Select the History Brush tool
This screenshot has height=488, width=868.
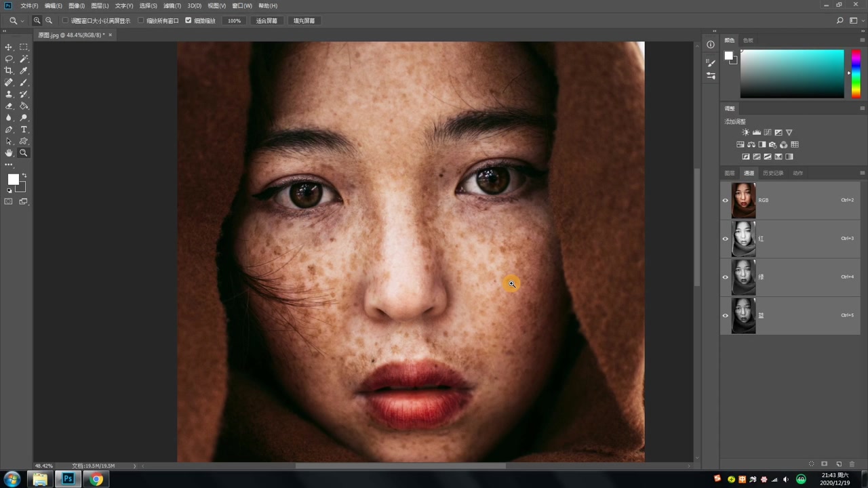pos(24,94)
